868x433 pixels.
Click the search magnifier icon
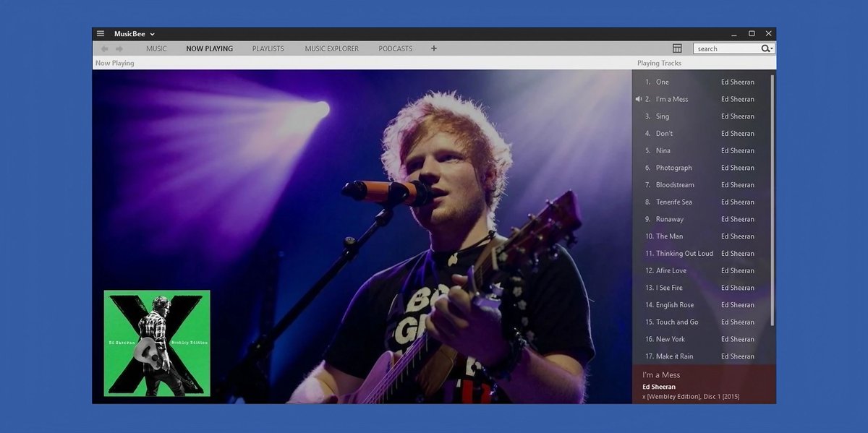pyautogui.click(x=765, y=48)
